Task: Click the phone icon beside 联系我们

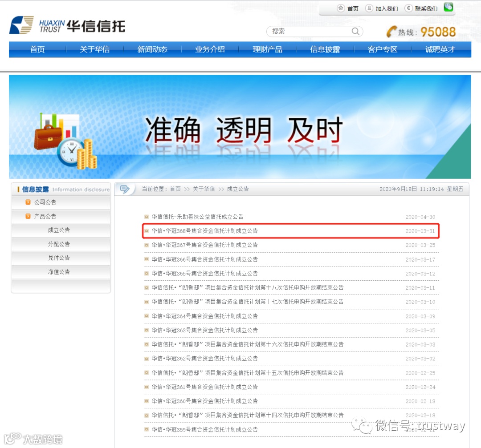Action: pyautogui.click(x=408, y=8)
